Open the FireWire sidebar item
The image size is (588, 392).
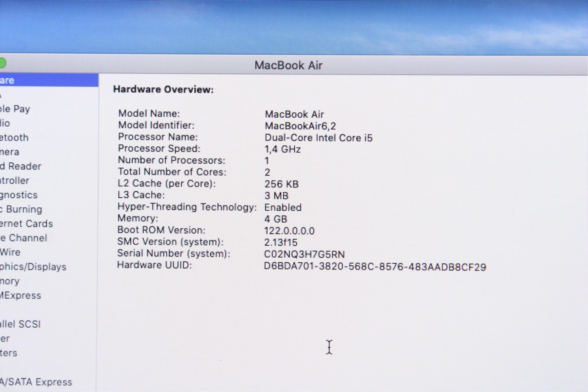pos(10,252)
